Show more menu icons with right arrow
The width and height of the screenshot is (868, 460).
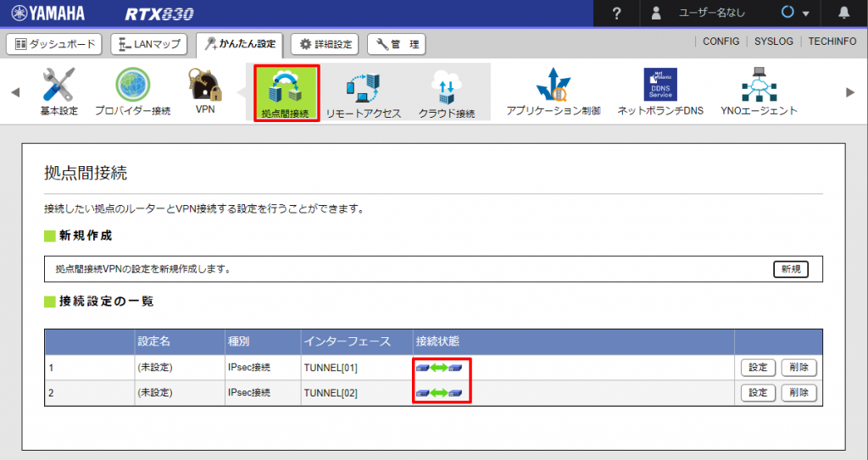click(x=850, y=91)
